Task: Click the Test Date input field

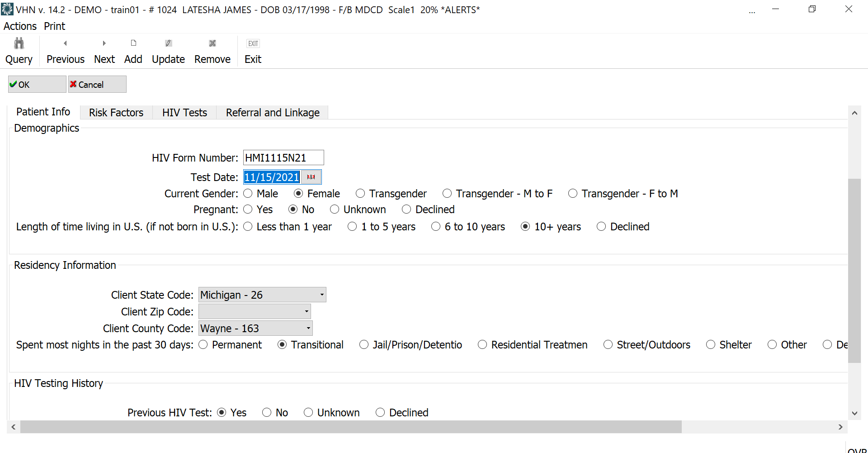Action: tap(272, 177)
